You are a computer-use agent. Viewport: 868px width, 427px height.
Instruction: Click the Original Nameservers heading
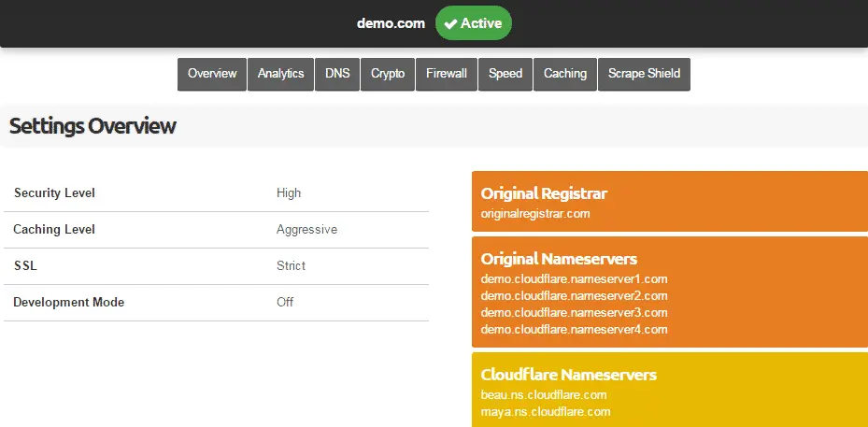click(x=559, y=259)
